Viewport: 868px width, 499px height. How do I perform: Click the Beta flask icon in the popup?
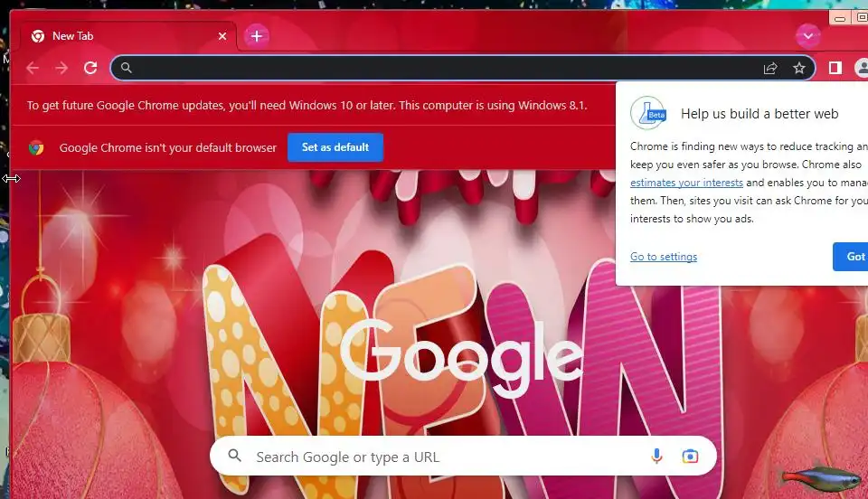(648, 113)
